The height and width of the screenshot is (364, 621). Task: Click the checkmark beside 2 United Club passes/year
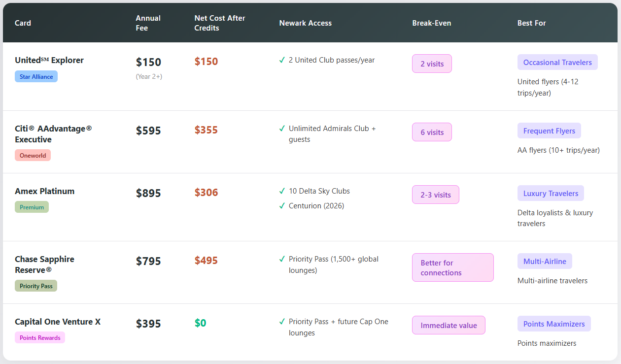(x=282, y=60)
